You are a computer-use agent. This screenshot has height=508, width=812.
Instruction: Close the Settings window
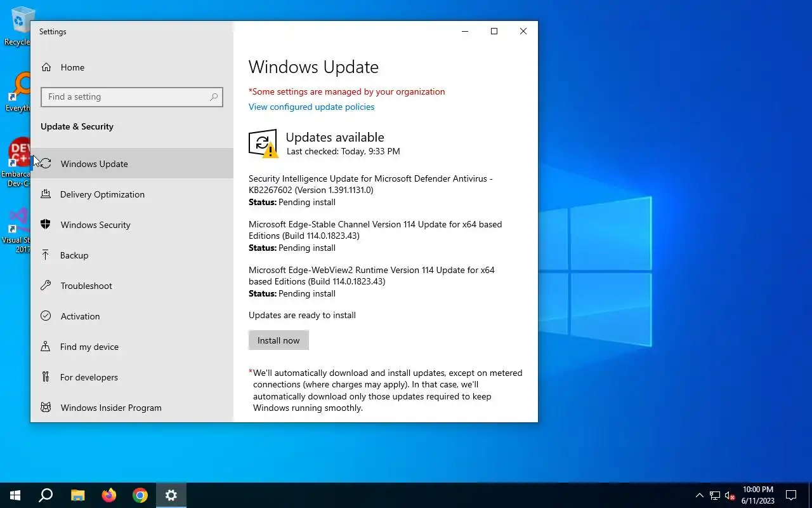pos(523,31)
